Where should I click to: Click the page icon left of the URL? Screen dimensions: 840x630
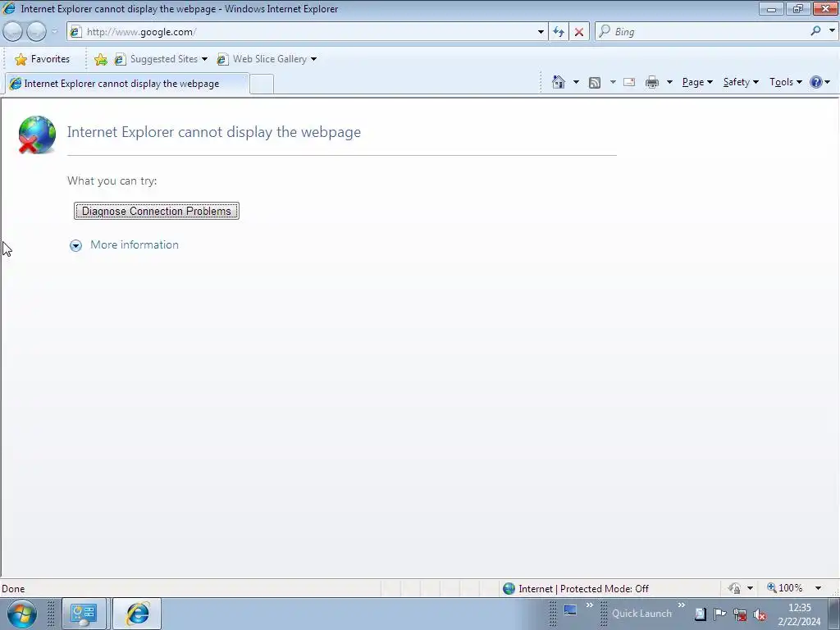click(75, 32)
